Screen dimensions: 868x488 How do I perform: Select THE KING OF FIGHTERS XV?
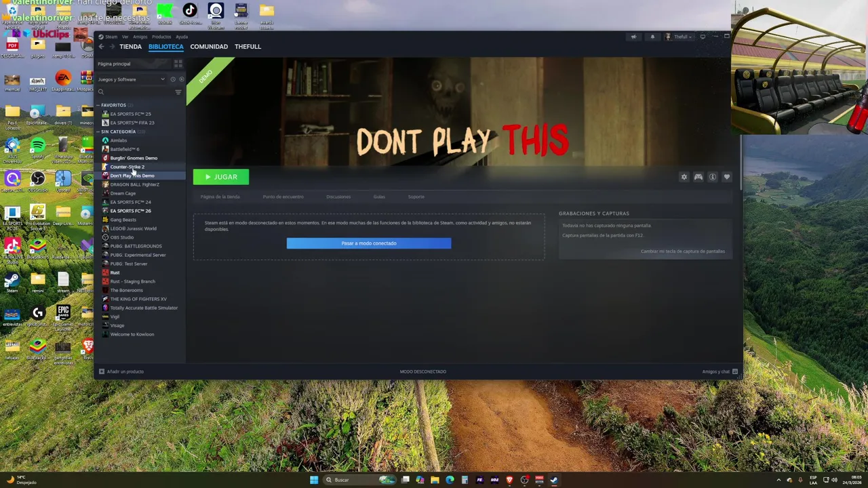point(138,299)
